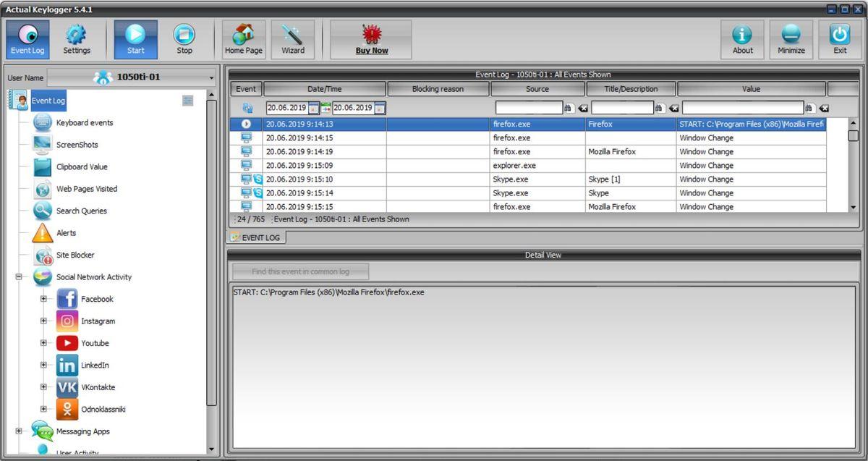The image size is (868, 461).
Task: Select LinkedIn in the tree
Action: coord(95,365)
